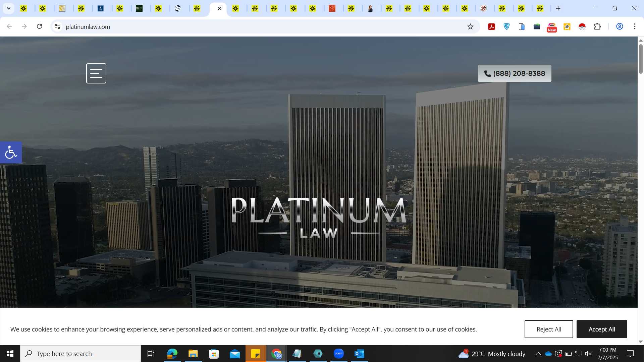
Task: Click Reject All cookies button
Action: [x=549, y=329]
